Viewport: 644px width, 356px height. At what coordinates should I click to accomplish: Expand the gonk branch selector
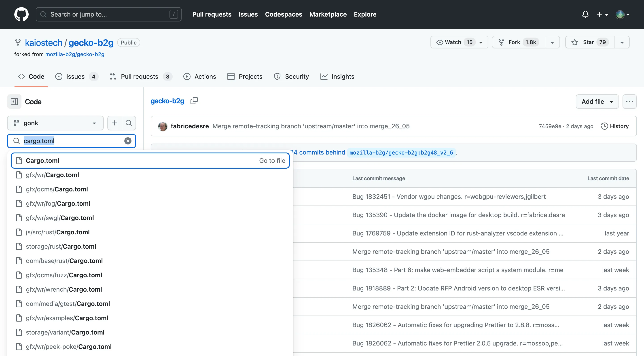coord(55,123)
